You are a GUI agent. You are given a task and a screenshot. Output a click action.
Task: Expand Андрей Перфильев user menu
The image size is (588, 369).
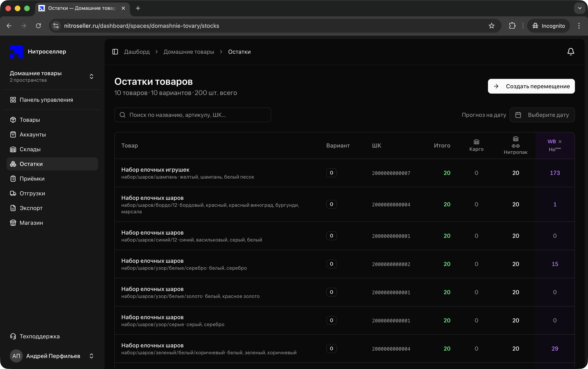[91, 356]
